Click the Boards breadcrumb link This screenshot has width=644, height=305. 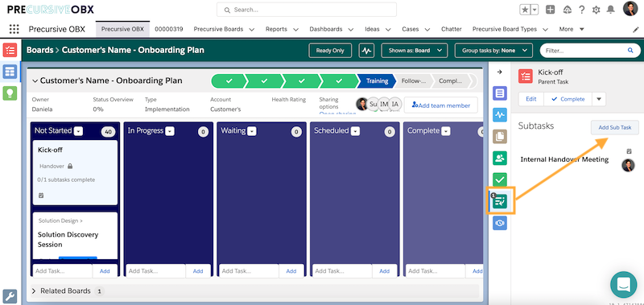[x=39, y=50]
